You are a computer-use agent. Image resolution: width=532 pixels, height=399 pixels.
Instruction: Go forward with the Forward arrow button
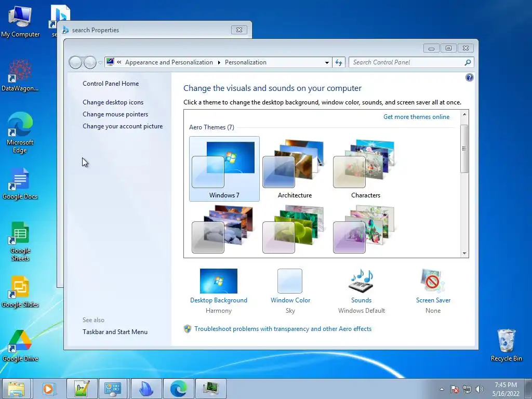(90, 62)
